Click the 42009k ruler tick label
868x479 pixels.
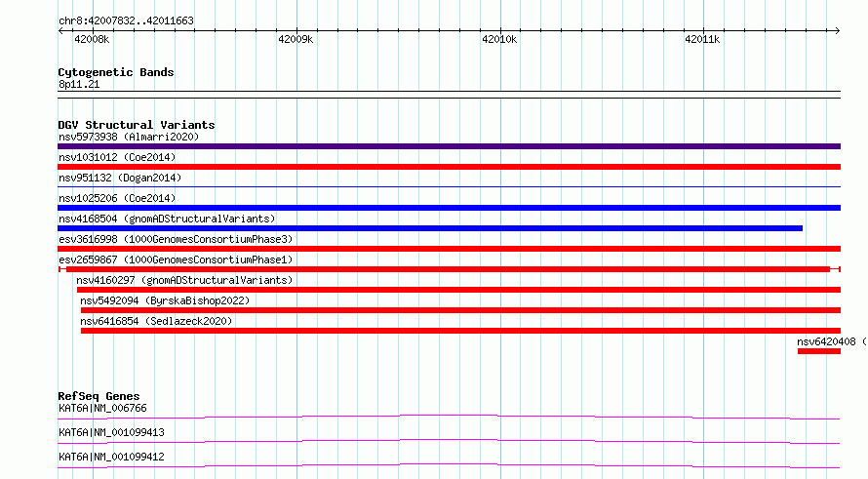(296, 39)
